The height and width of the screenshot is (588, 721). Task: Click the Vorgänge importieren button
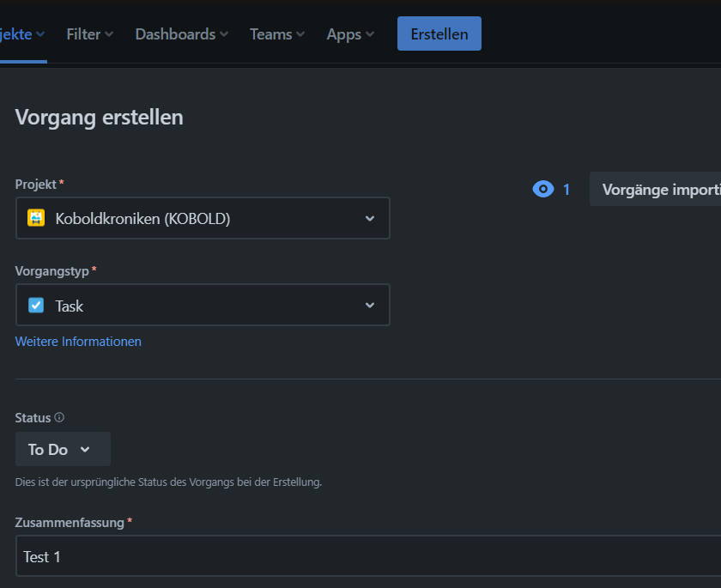point(661,189)
